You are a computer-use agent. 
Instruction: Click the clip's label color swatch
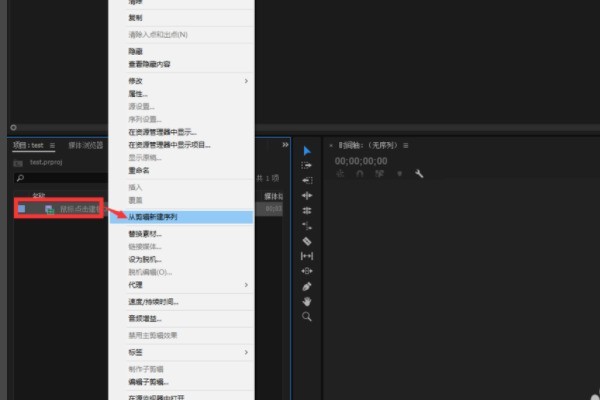(22, 209)
